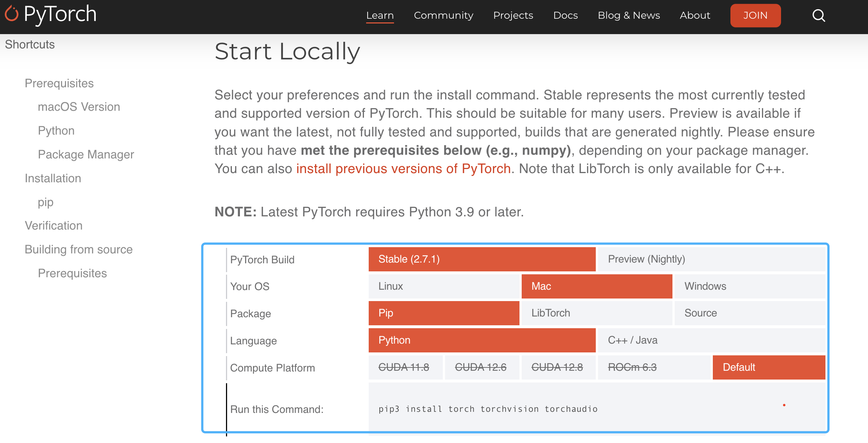
Task: Open Blog & News menu
Action: (x=628, y=15)
